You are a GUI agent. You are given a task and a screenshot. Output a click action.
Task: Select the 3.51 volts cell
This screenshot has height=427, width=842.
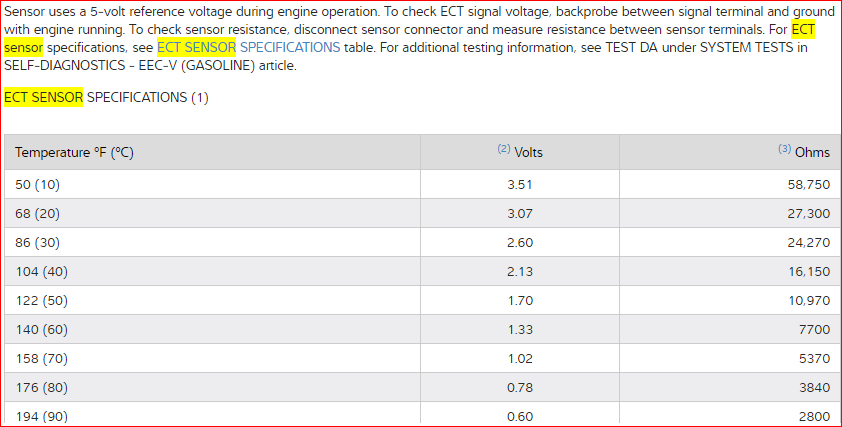520,185
